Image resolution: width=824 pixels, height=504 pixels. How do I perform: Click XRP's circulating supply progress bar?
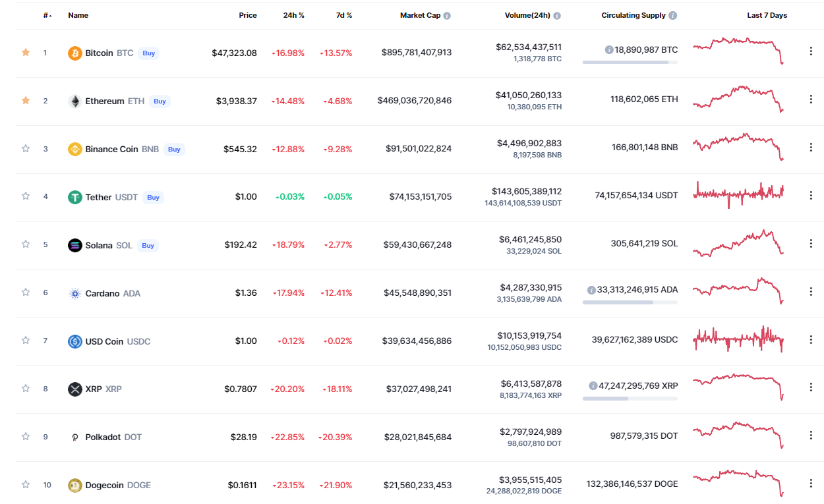[x=630, y=399]
